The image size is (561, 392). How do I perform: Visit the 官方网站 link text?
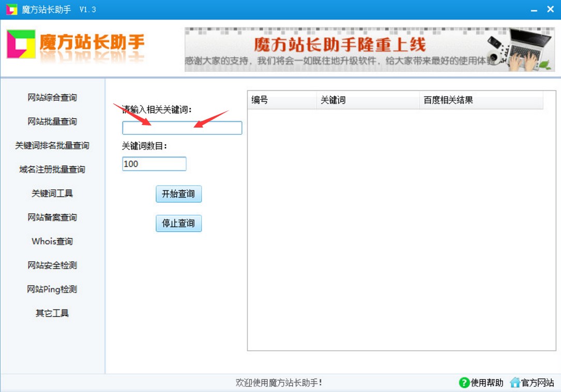point(537,383)
